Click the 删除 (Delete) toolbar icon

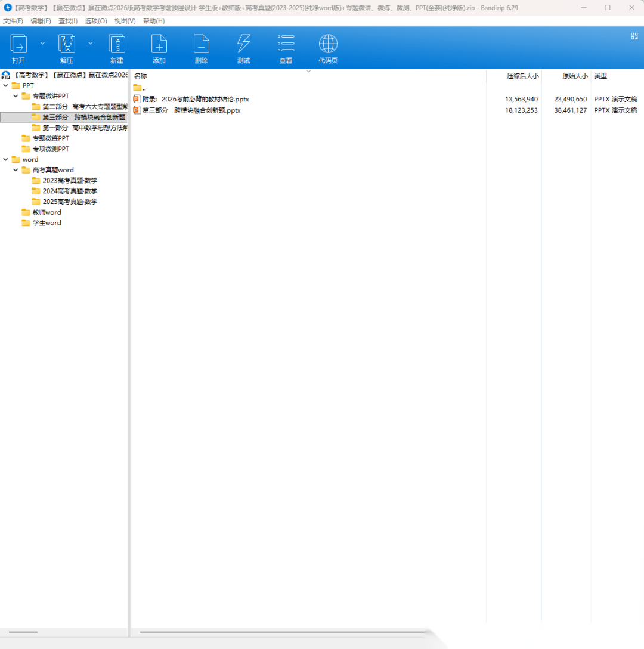[x=201, y=45]
